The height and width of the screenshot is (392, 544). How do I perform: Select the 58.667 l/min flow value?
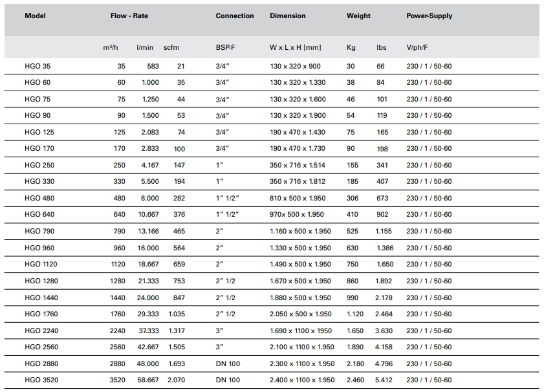147,380
